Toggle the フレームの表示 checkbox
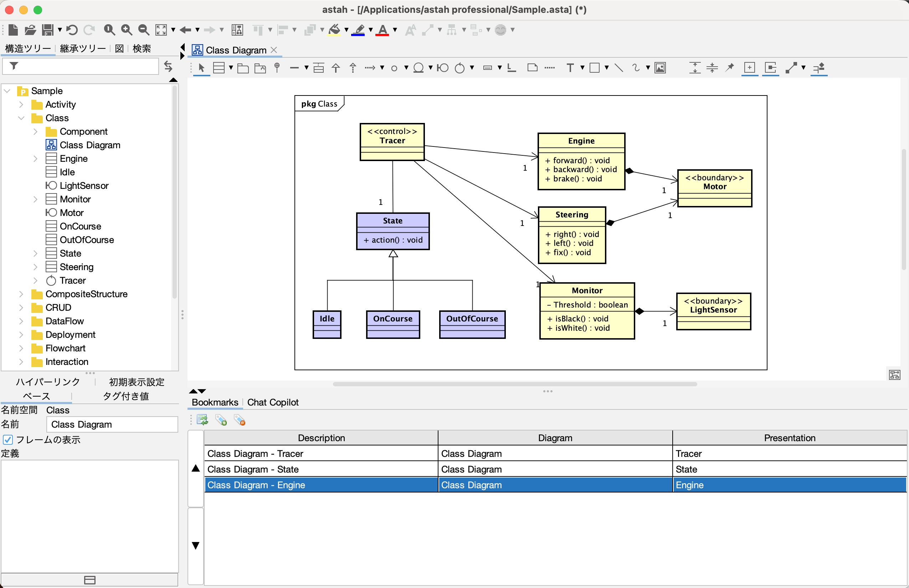Viewport: 909px width, 588px height. (8, 440)
